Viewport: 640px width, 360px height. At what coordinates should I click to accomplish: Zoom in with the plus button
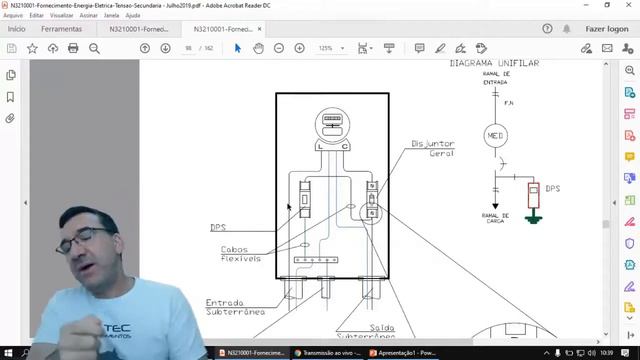coord(300,49)
